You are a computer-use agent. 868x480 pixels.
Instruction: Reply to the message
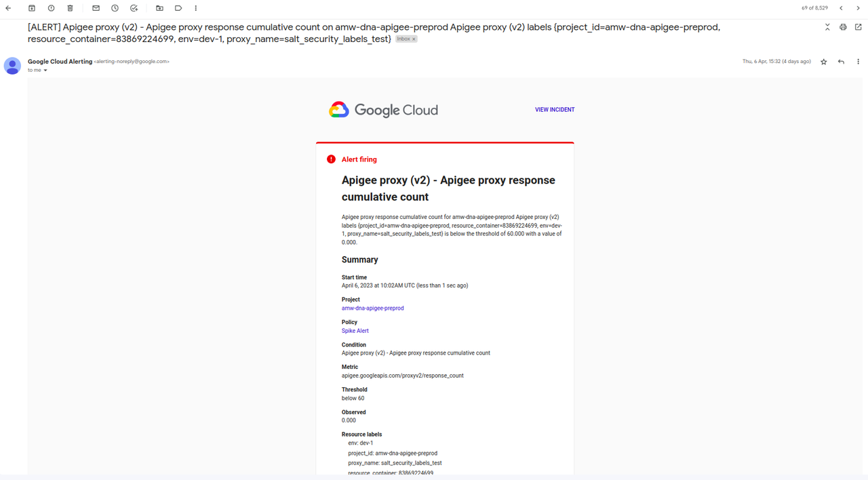(841, 62)
